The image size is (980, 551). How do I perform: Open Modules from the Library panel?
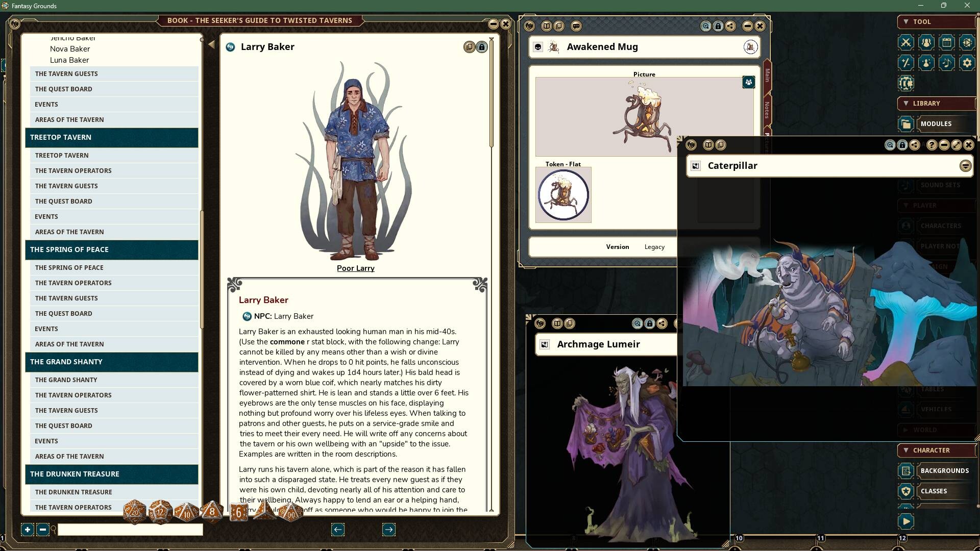pos(937,123)
